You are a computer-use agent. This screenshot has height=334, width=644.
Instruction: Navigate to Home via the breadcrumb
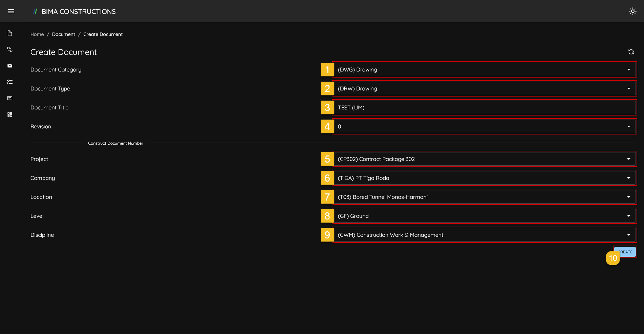point(37,34)
